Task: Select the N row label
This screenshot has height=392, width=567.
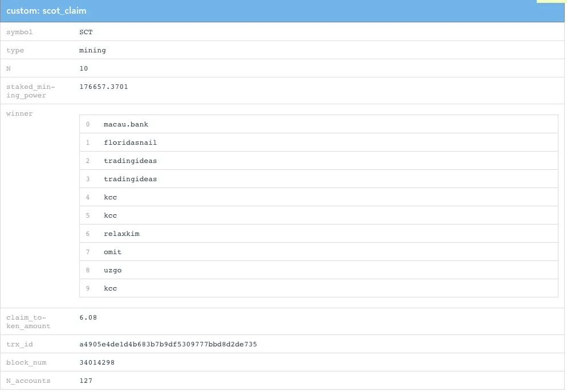Action: (7, 68)
